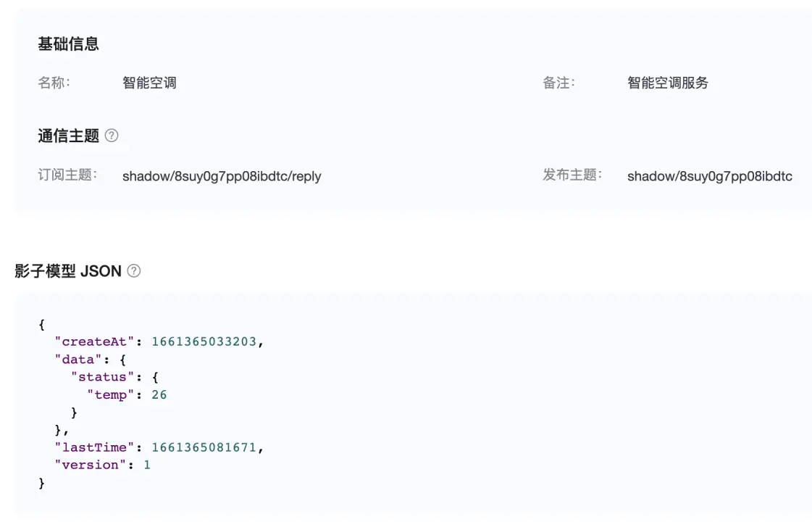Click the 备注 value 智能空调服务
This screenshot has width=812, height=522.
(668, 83)
